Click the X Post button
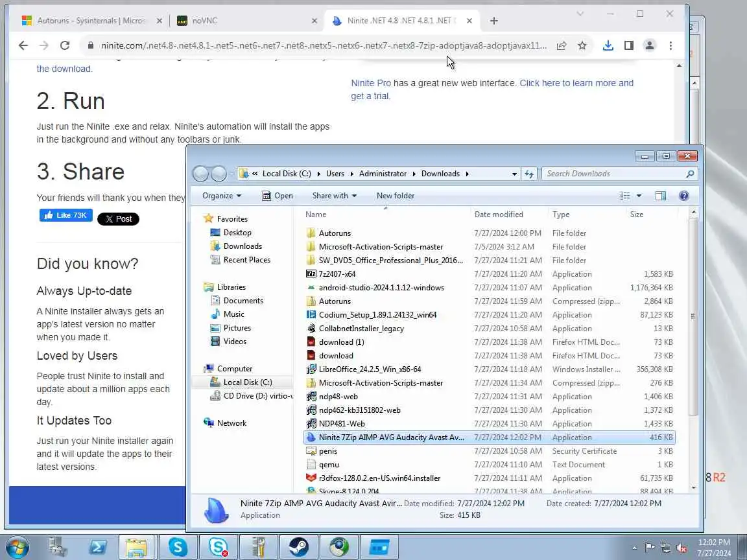Image resolution: width=747 pixels, height=560 pixels. 118,219
